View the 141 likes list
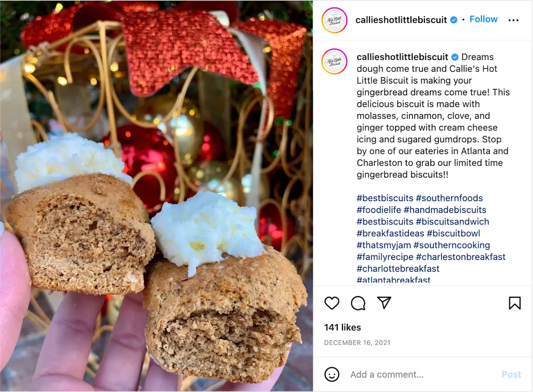Screen dimensions: 533x392 click(x=342, y=327)
